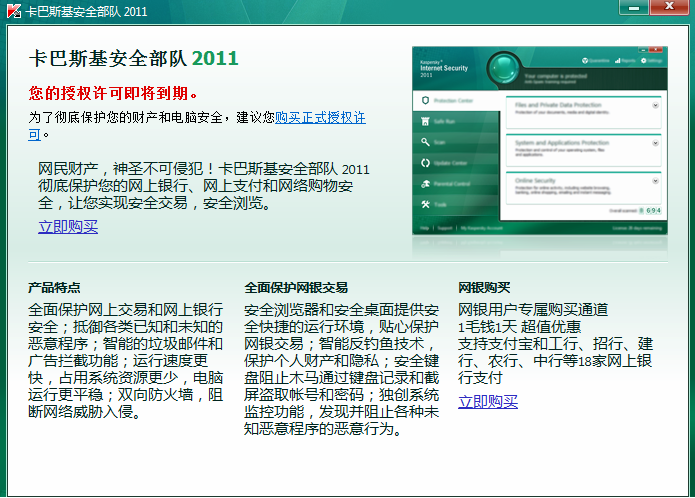Click 立即购买 under the 网银购买 section
This screenshot has height=498, width=695.
click(x=488, y=401)
